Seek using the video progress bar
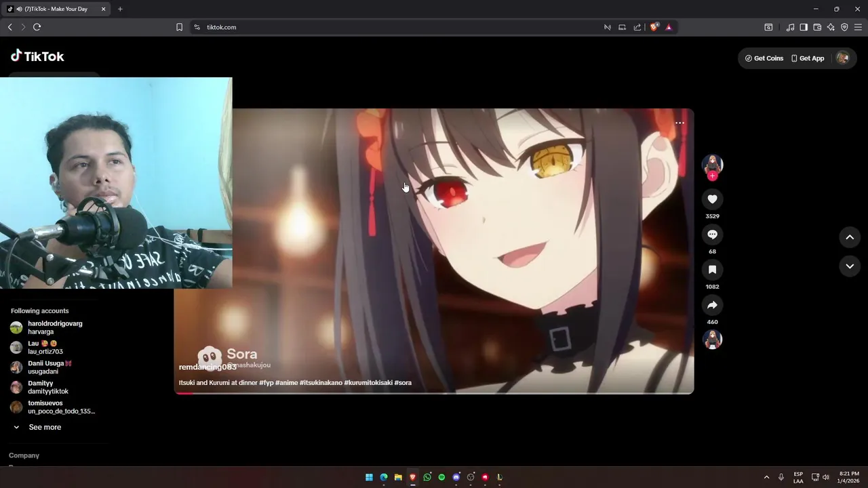The width and height of the screenshot is (868, 488). point(434,393)
